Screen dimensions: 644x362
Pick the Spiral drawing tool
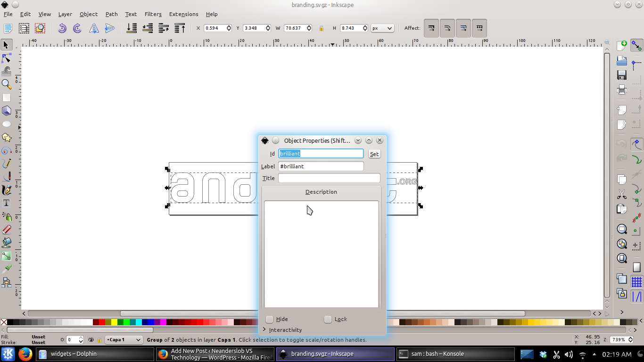coord(7,150)
